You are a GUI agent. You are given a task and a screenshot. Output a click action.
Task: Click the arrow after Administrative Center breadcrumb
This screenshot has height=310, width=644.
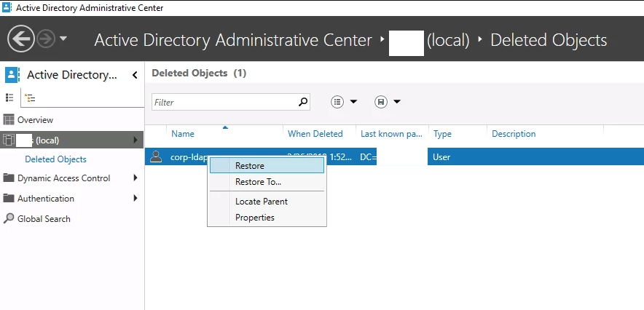[x=382, y=40]
